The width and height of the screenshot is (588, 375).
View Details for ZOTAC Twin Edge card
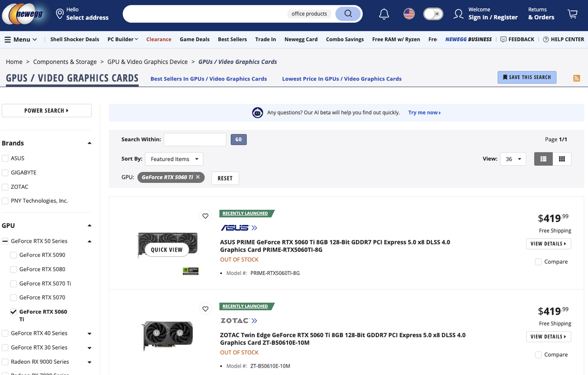(548, 337)
